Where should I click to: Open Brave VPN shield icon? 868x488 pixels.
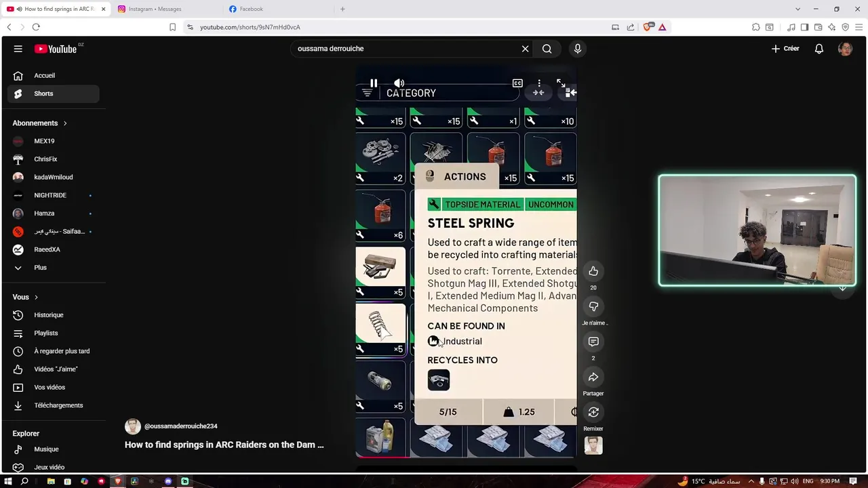(845, 27)
